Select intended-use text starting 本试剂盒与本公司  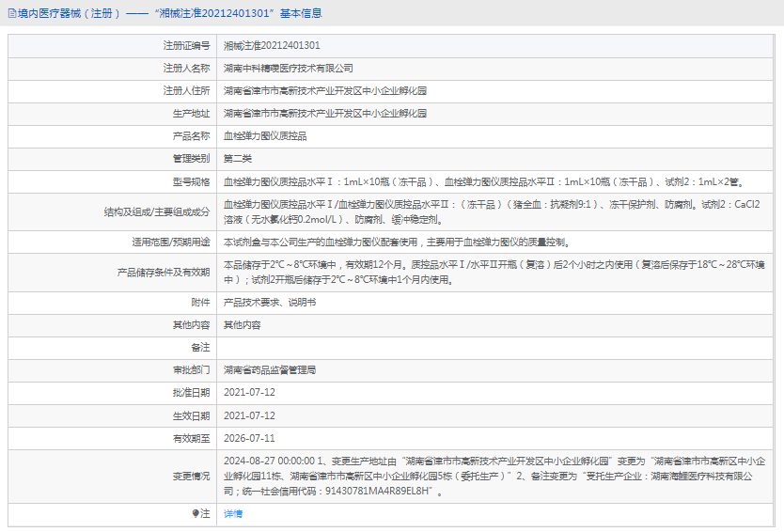397,243
